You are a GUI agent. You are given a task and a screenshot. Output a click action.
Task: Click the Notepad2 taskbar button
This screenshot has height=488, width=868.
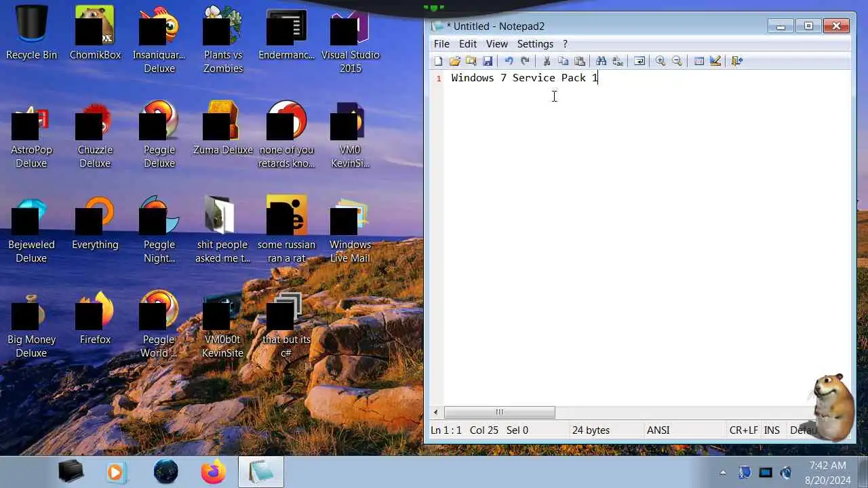(261, 472)
